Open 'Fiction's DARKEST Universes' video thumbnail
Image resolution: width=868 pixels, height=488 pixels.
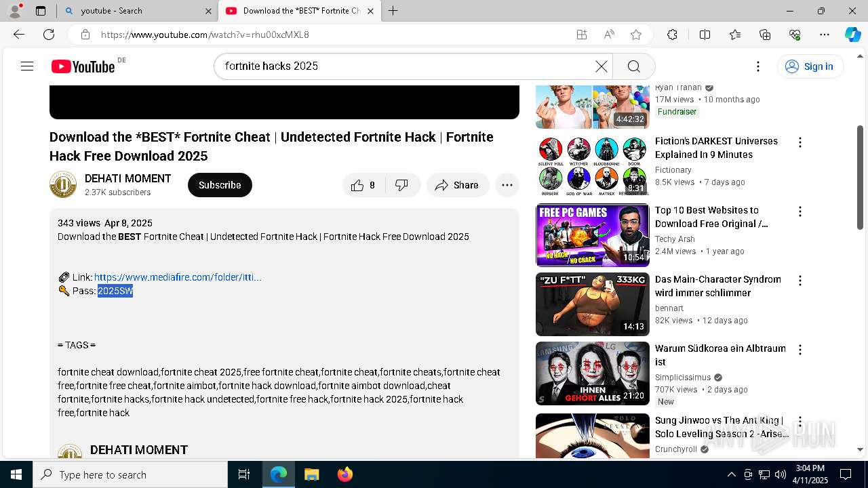click(x=593, y=166)
